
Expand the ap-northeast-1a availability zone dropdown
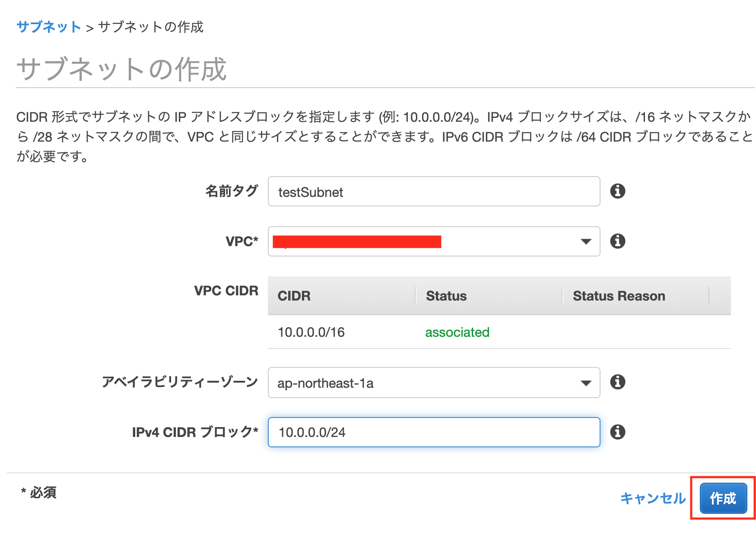(434, 383)
